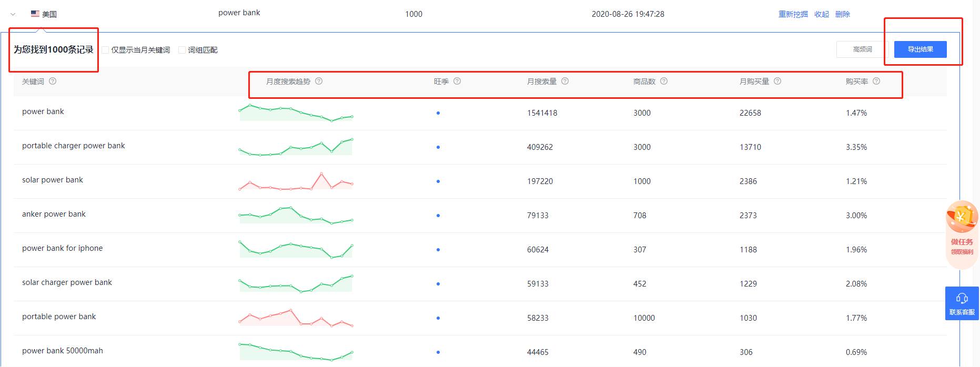980x367 pixels.
Task: Click peak season dot for anker power bank
Action: 438,216
